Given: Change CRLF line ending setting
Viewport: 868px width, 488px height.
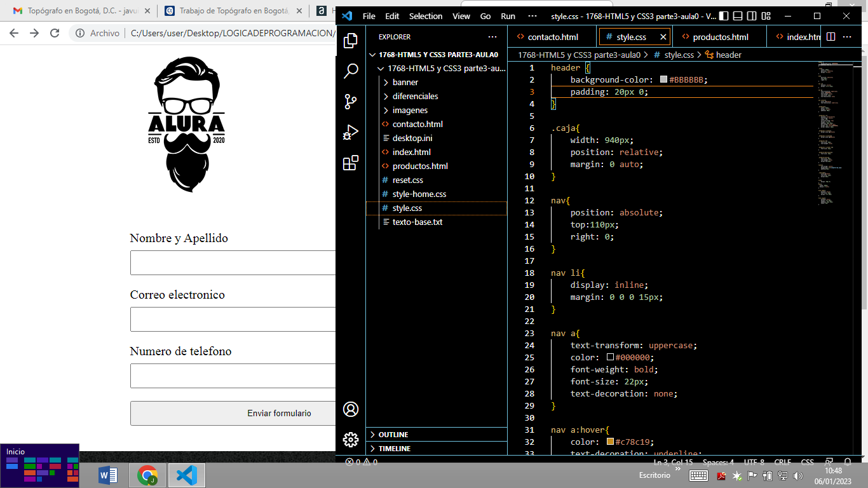Looking at the screenshot, I should (x=782, y=462).
